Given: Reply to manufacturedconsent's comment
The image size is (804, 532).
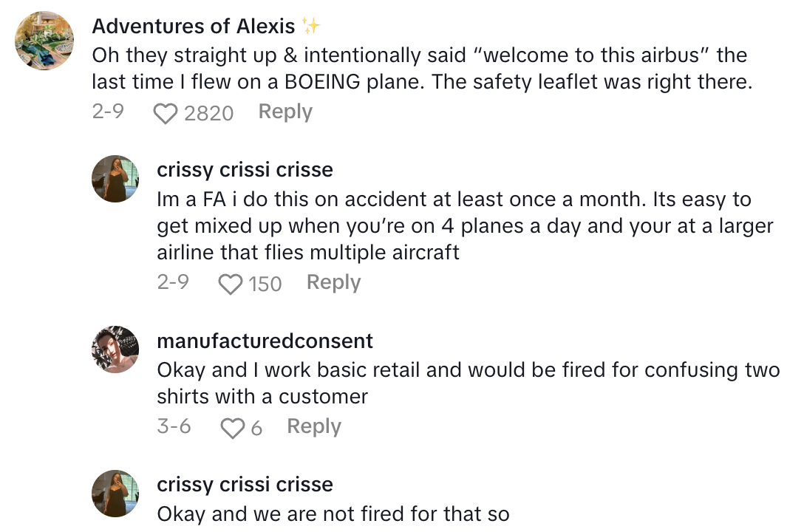Looking at the screenshot, I should tap(313, 427).
